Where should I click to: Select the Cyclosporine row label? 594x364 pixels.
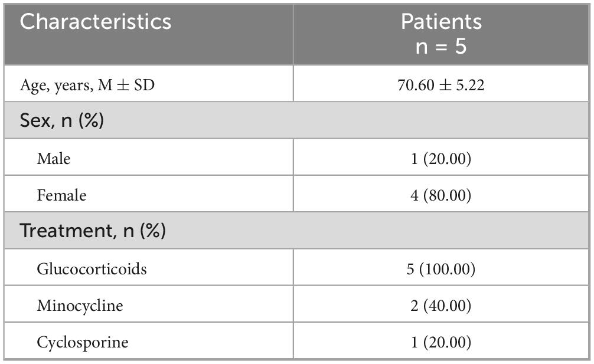pyautogui.click(x=82, y=342)
